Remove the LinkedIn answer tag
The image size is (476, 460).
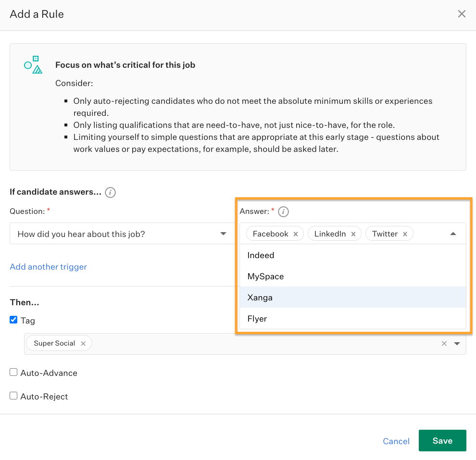354,234
